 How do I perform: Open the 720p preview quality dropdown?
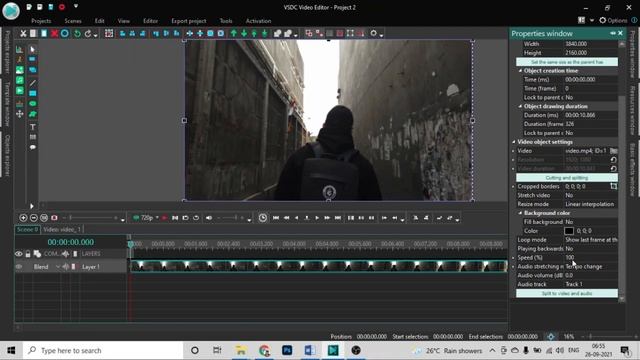(x=157, y=218)
